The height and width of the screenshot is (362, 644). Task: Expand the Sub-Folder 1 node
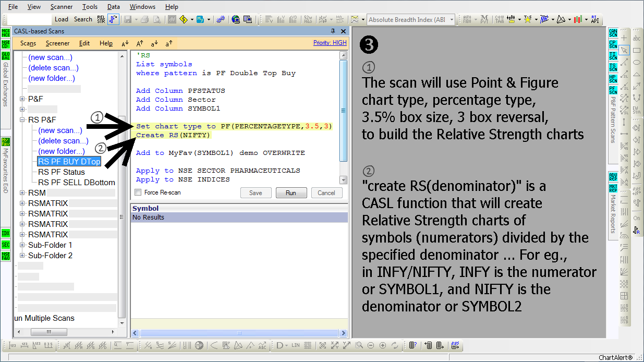pos(22,245)
